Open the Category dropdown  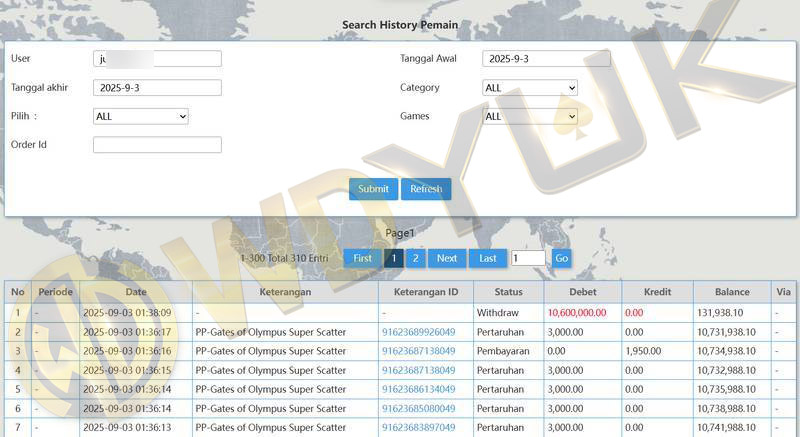530,88
